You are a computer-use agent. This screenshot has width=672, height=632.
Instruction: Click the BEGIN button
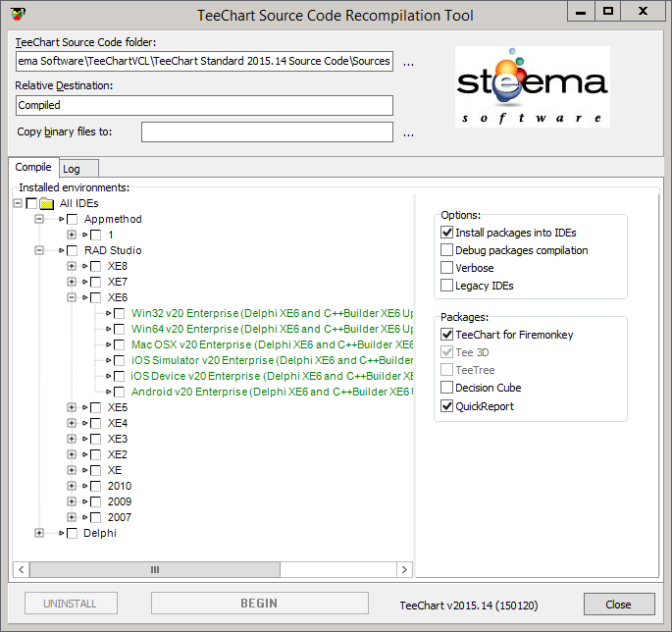[260, 604]
